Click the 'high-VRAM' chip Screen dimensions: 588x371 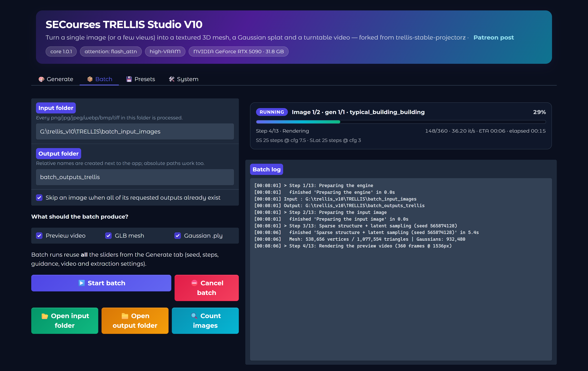165,52
